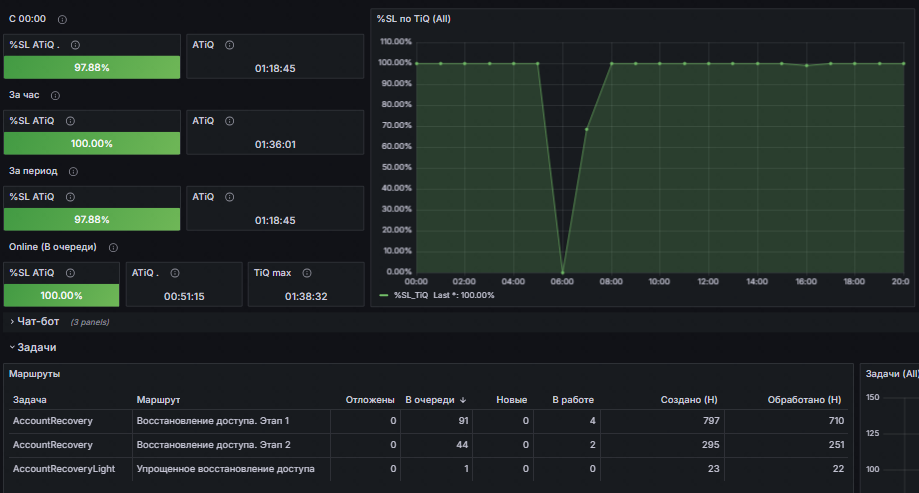Click the 'Задача' column header
The height and width of the screenshot is (493, 919).
coord(30,400)
